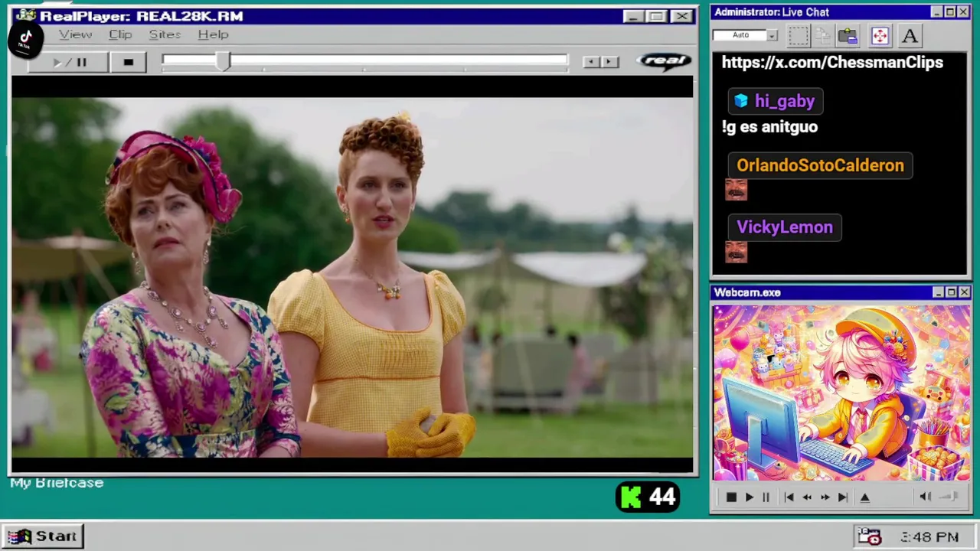The height and width of the screenshot is (551, 980).
Task: Open the Clip menu in RealPlayer
Action: (120, 34)
